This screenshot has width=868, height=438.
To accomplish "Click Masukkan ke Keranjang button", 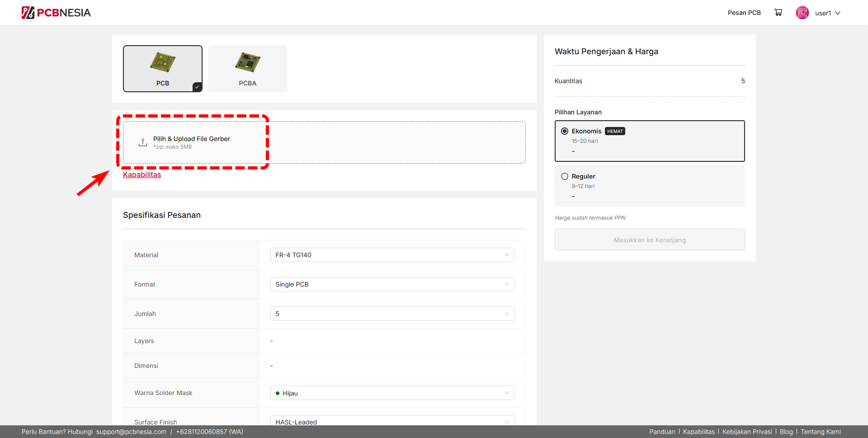I will coord(650,240).
